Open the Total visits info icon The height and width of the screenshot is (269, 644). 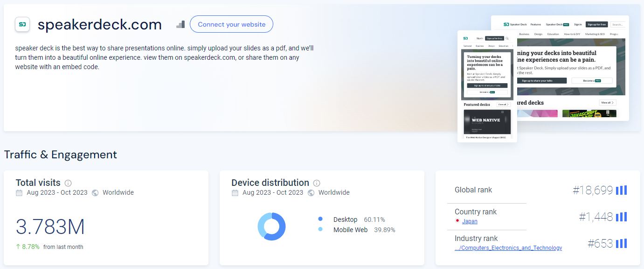tap(68, 183)
